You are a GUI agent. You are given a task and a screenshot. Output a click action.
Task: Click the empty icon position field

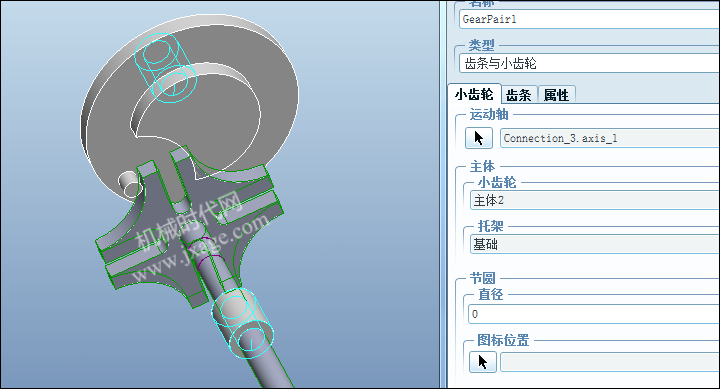click(x=610, y=362)
